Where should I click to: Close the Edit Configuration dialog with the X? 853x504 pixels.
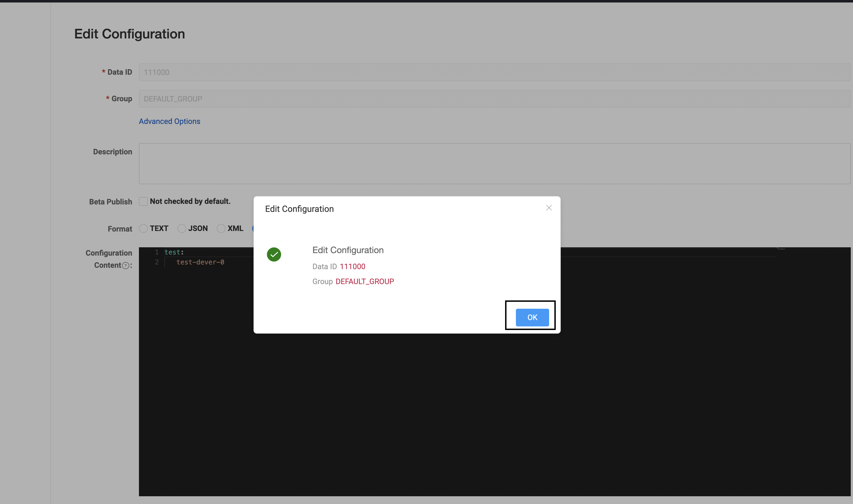[x=548, y=207]
